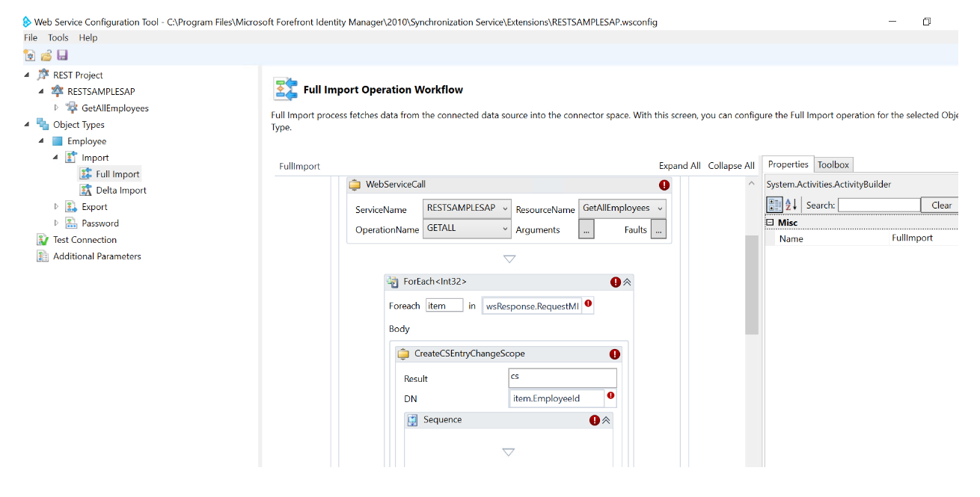Click the Properties Search input box
This screenshot has width=980, height=497.
879,205
